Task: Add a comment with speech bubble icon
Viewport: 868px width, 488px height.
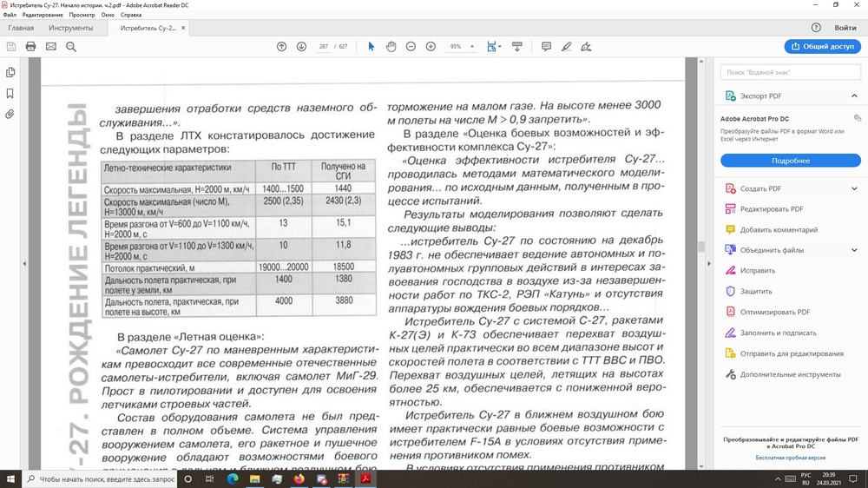Action: point(546,47)
